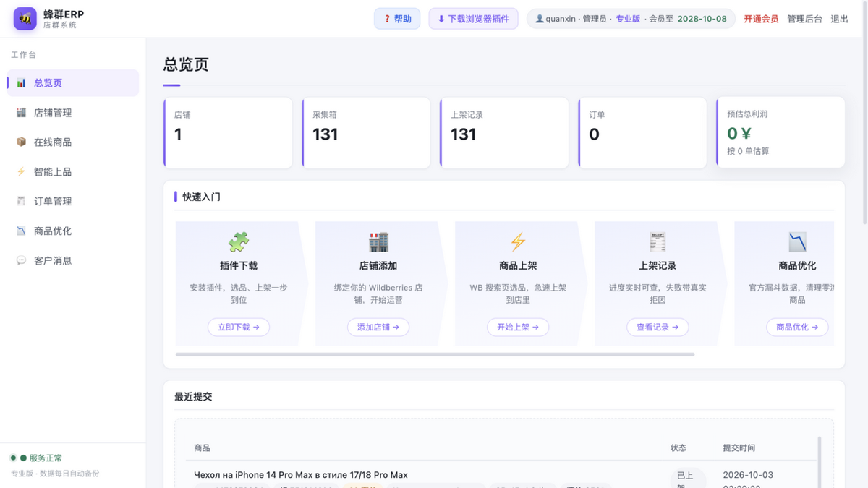Click the membership expiry date 2028-10-08
Screen dimensions: 868x488
(x=702, y=19)
